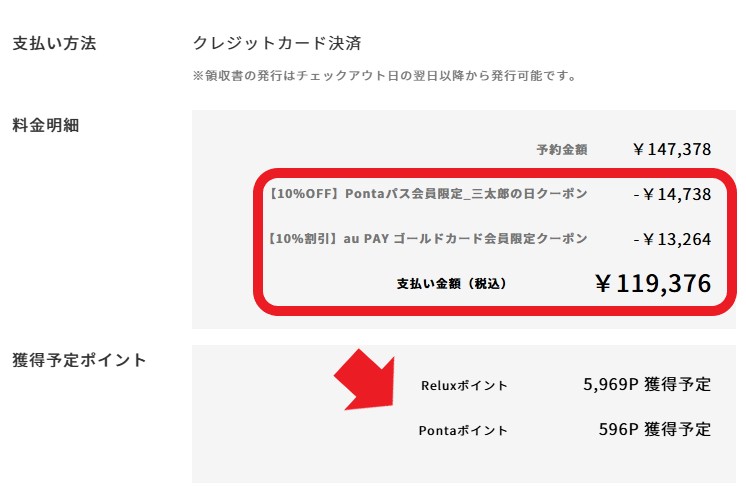Click the 料金明細 section heading

[45, 125]
